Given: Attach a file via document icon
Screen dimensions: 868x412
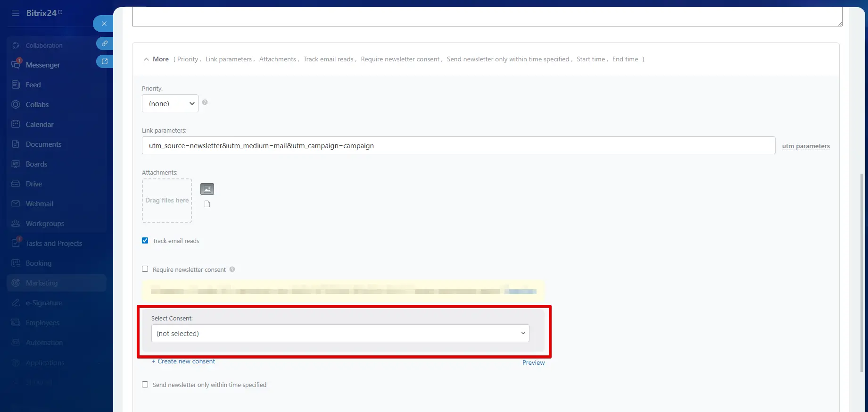Looking at the screenshot, I should [207, 204].
